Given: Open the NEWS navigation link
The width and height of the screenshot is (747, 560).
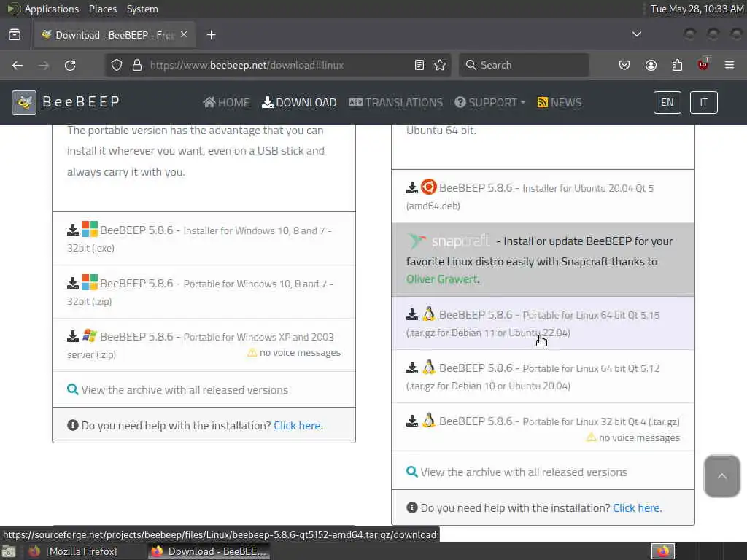Looking at the screenshot, I should 560,102.
